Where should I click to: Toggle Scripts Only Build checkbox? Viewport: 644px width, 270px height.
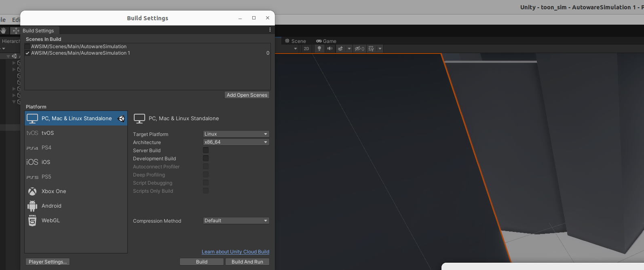206,191
